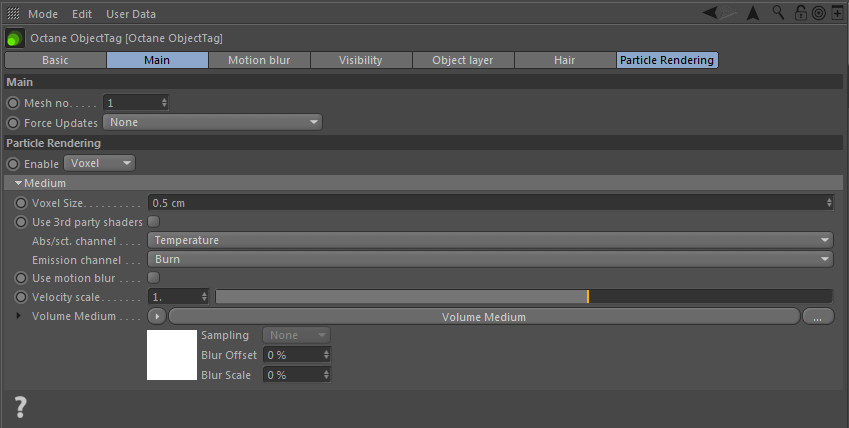Toggle the Mesh no. animation dot
This screenshot has height=428, width=849.
coord(13,103)
